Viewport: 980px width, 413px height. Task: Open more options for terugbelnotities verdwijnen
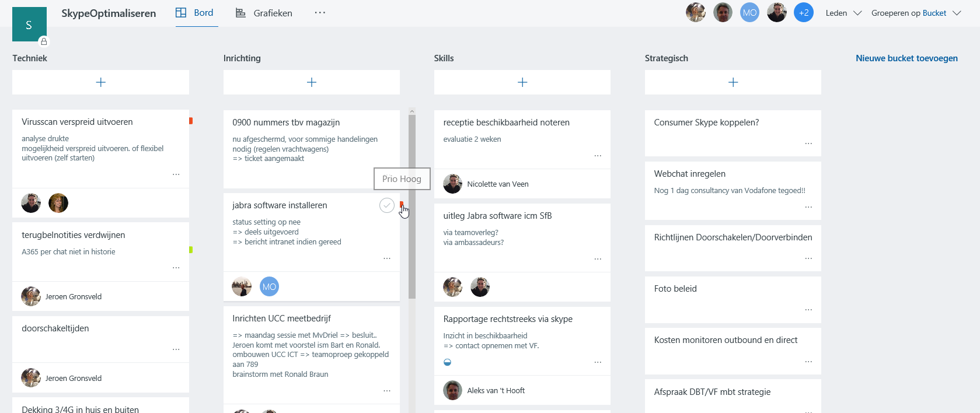click(x=176, y=268)
